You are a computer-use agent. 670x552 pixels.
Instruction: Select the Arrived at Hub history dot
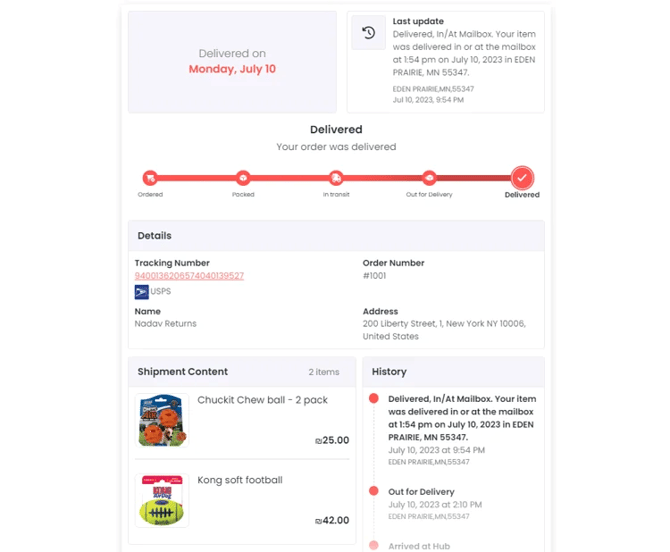(374, 545)
